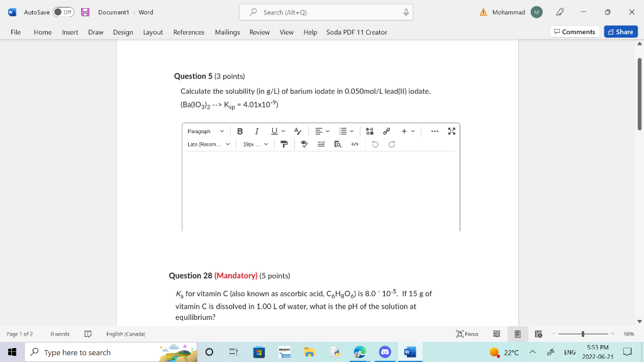The width and height of the screenshot is (644, 362).
Task: Toggle the AutoSave switch
Action: [64, 12]
